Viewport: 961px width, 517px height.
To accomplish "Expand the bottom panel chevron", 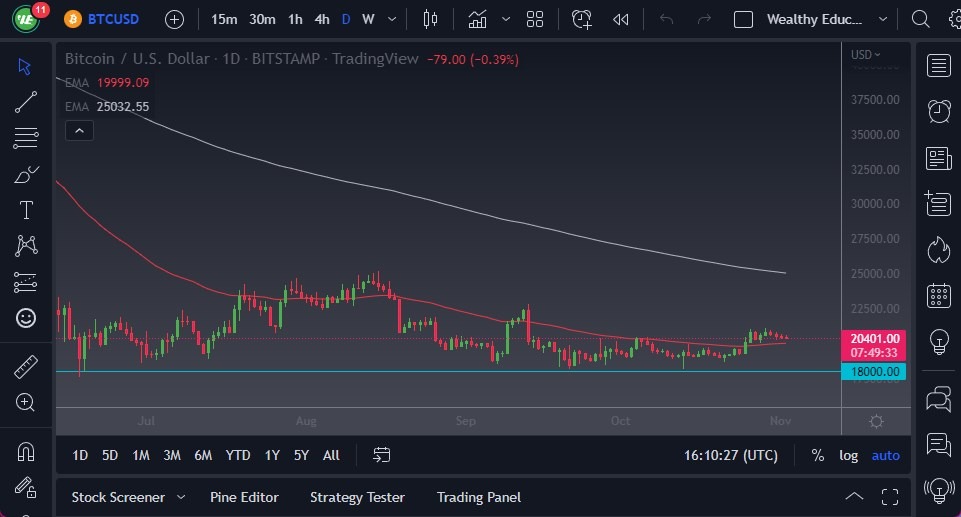I will pyautogui.click(x=854, y=497).
